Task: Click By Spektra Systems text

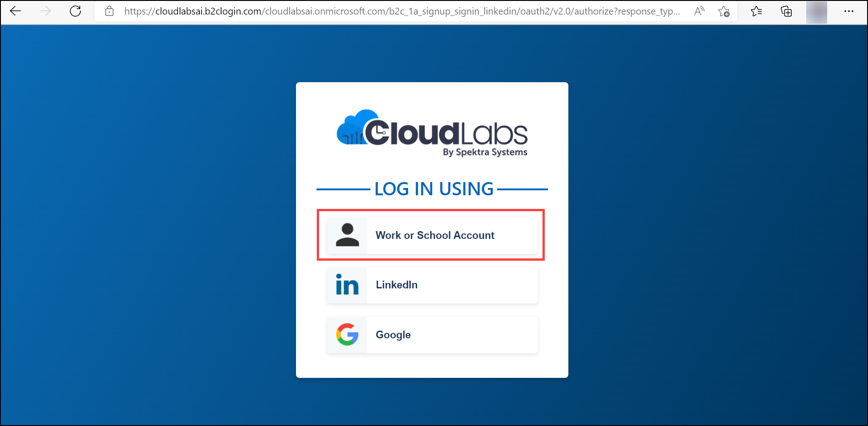Action: point(485,153)
